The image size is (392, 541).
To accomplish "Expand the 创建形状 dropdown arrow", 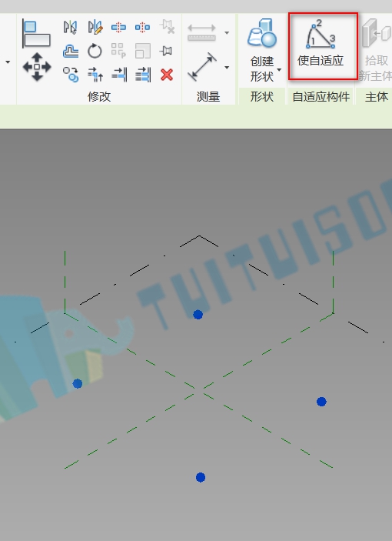I will click(279, 70).
